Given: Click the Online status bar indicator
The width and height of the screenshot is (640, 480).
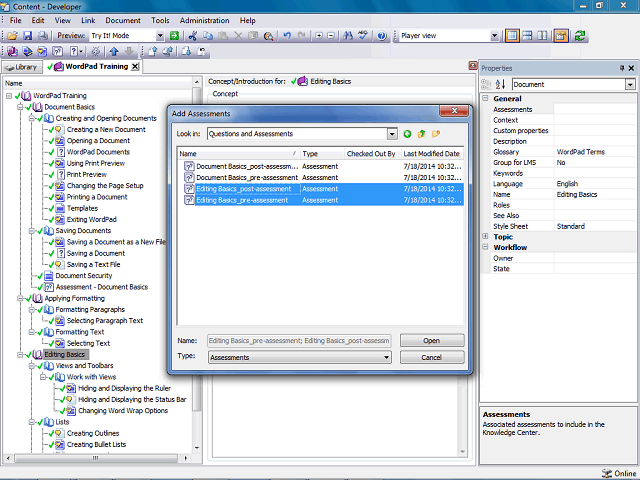Looking at the screenshot, I should point(619,473).
